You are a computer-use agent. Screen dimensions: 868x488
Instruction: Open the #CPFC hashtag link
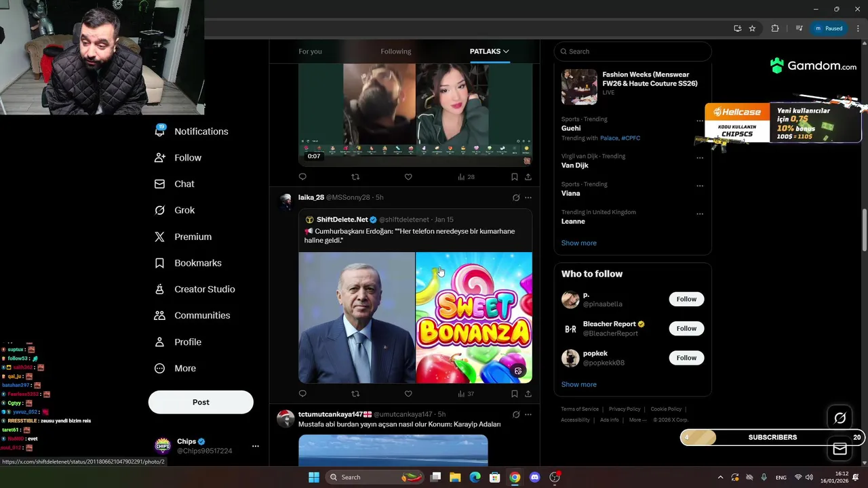pos(631,138)
